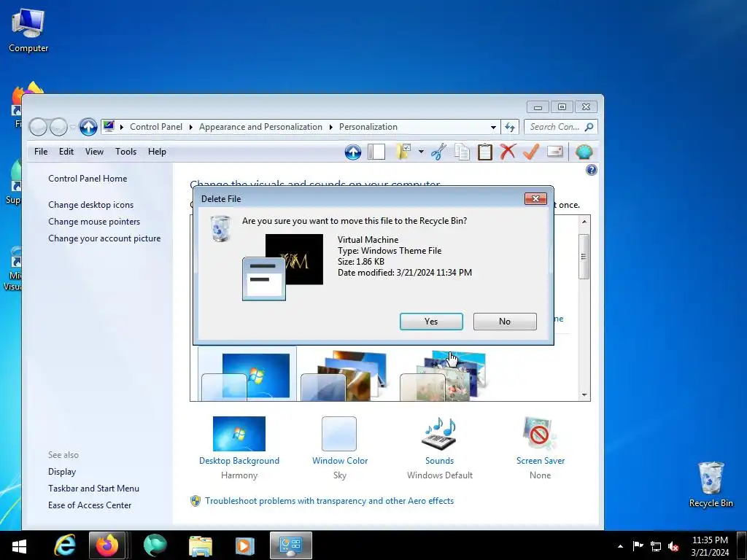The height and width of the screenshot is (560, 747).
Task: Click the Search Control Panel field
Action: [561, 127]
